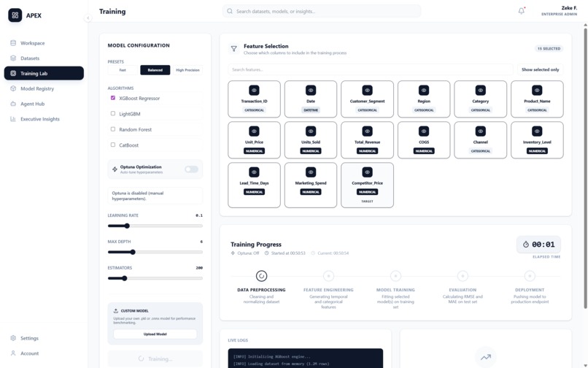Click the COGS eye icon
588x368 pixels.
tap(424, 131)
